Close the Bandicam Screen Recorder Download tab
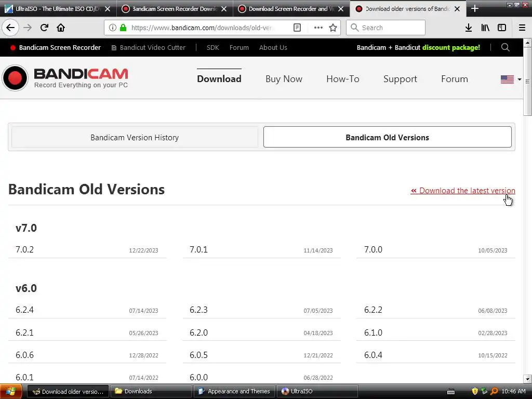 click(x=224, y=9)
